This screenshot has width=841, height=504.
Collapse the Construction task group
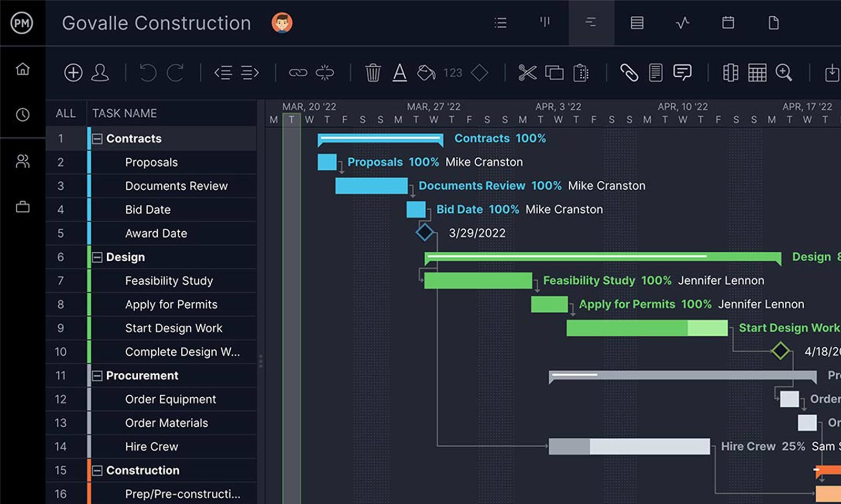(97, 470)
